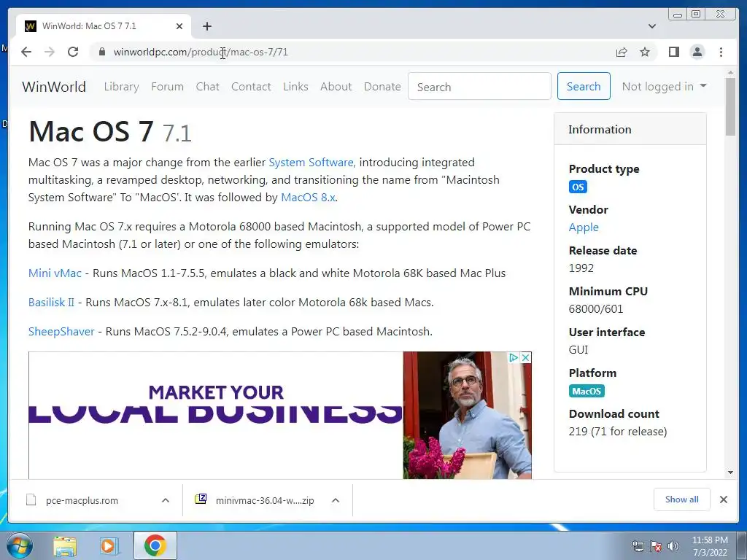747x560 pixels.
Task: Expand the Not logged in dropdown
Action: (x=664, y=86)
